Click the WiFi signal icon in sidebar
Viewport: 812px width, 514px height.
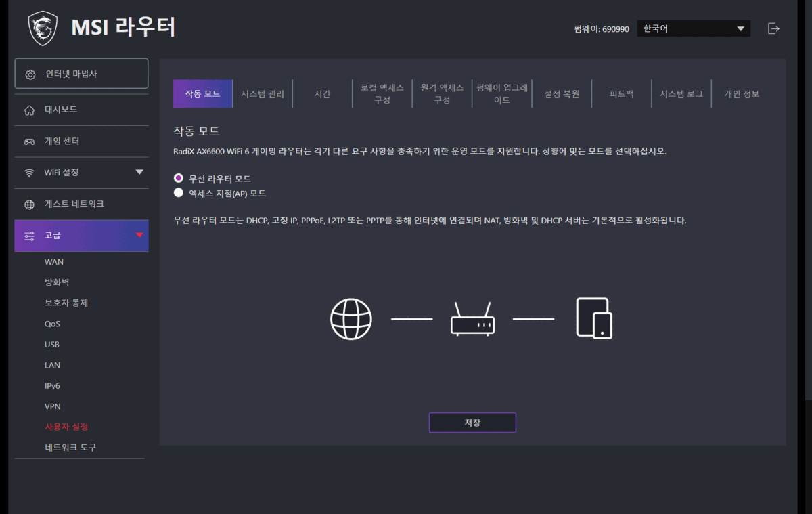pos(29,173)
